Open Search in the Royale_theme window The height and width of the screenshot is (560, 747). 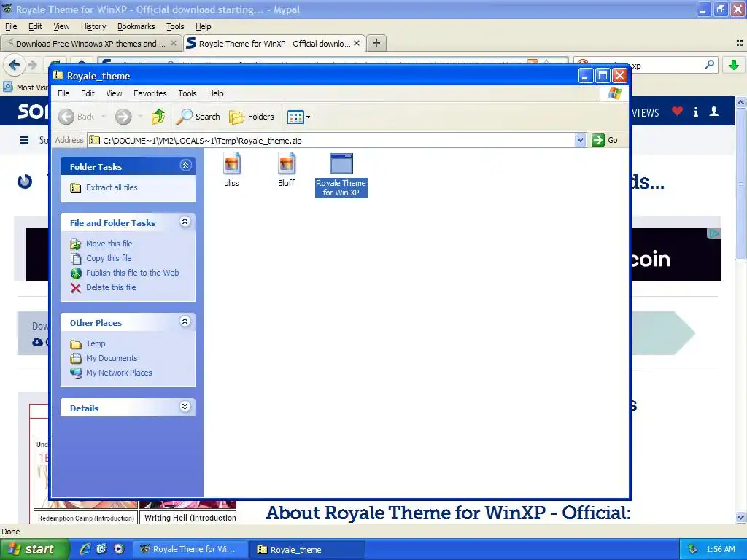(198, 117)
